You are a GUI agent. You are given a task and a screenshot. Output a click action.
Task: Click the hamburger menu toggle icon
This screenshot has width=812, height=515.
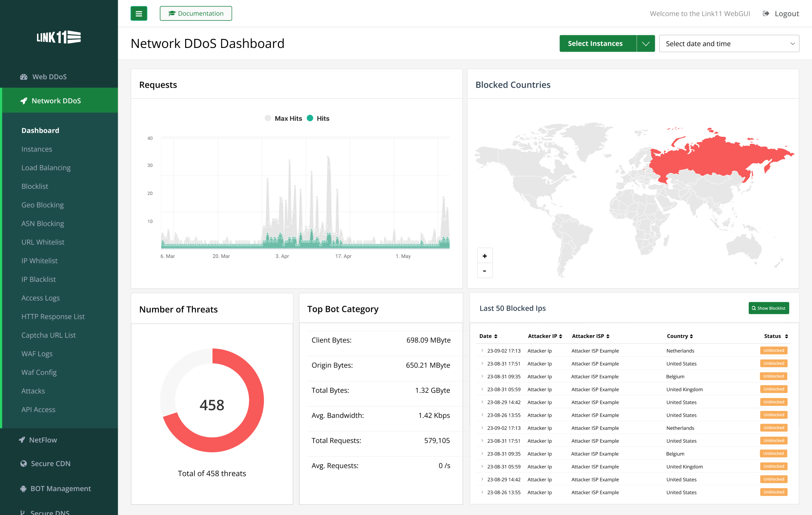[x=139, y=14]
